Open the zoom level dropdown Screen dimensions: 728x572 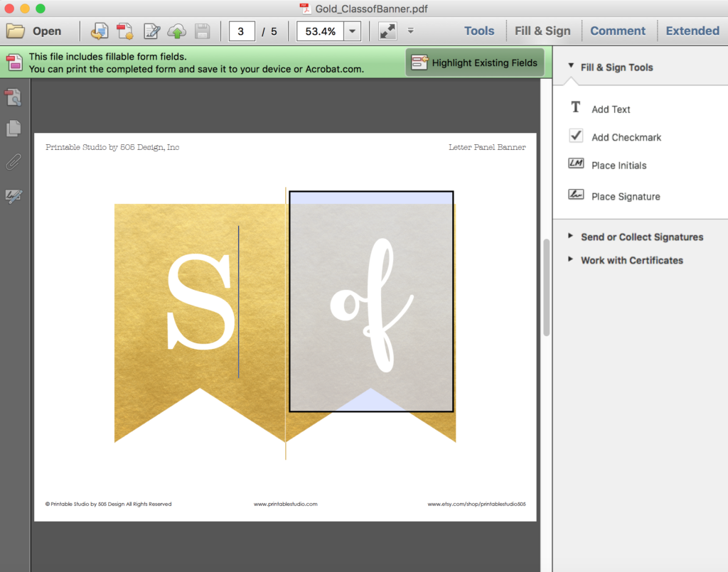353,31
